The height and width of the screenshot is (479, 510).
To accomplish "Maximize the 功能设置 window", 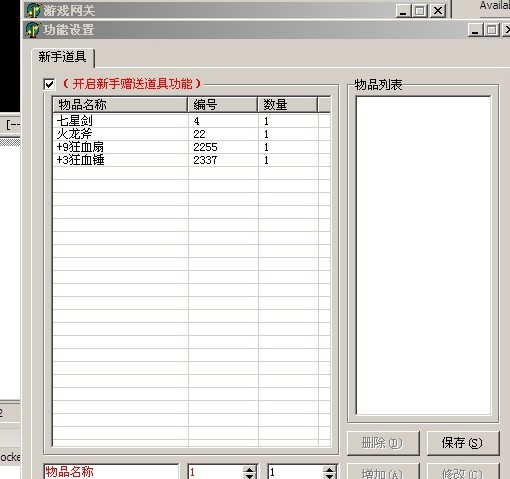I will pyautogui.click(x=492, y=30).
